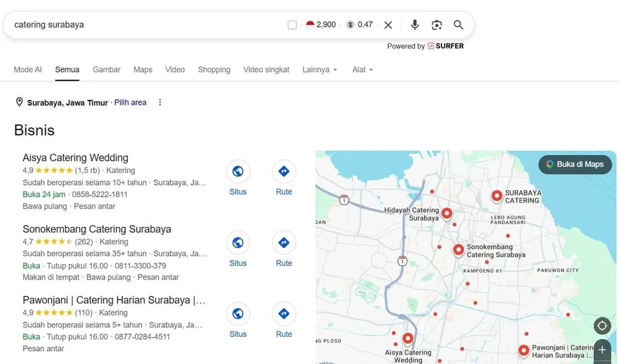This screenshot has width=620, height=364.
Task: Select the SURABAYA CATERING map pin
Action: click(x=497, y=196)
